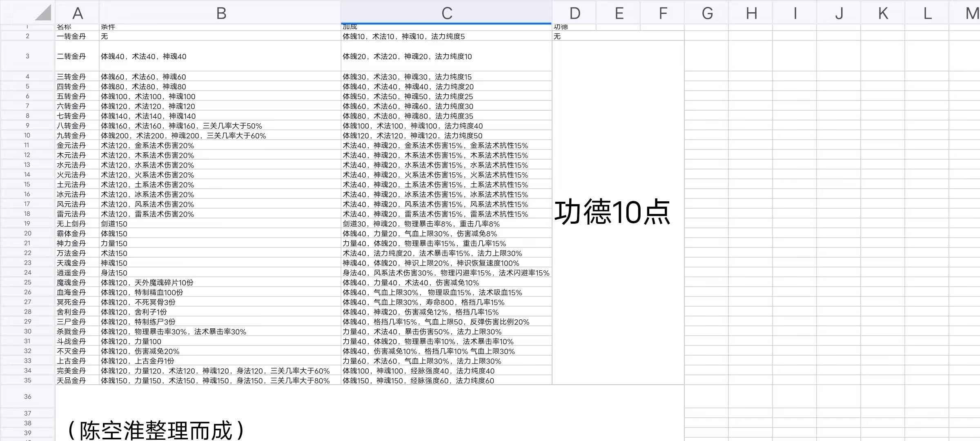Select column B header
This screenshot has width=980, height=441.
pyautogui.click(x=220, y=13)
